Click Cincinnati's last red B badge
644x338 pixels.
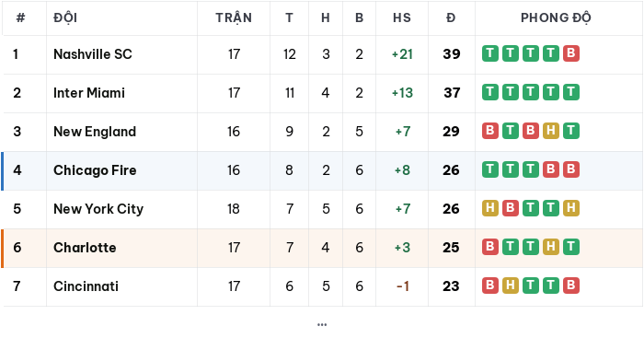pyautogui.click(x=571, y=286)
